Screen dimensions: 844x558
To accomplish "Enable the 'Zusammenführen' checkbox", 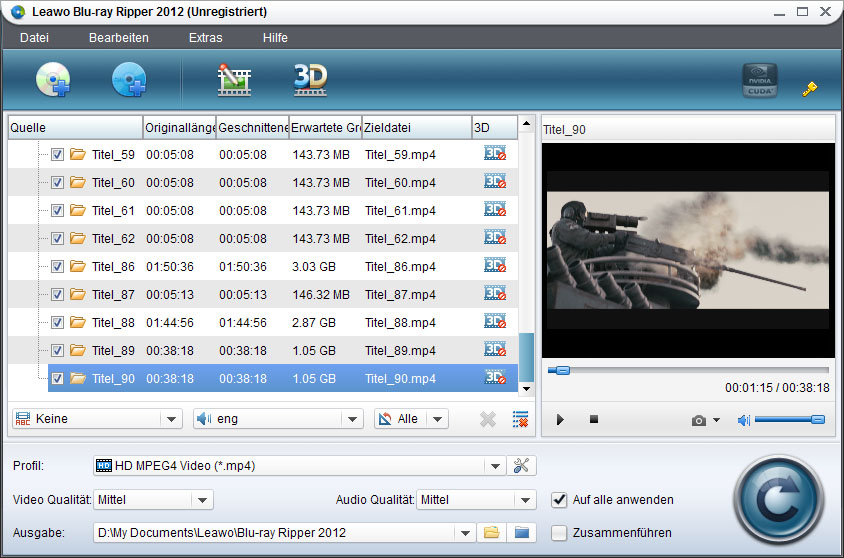I will (560, 532).
